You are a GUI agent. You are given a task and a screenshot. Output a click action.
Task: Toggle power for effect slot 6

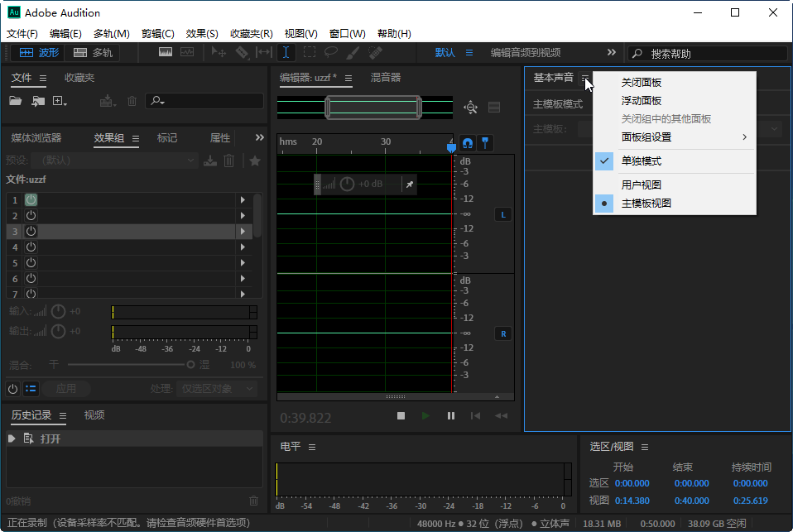click(x=31, y=278)
